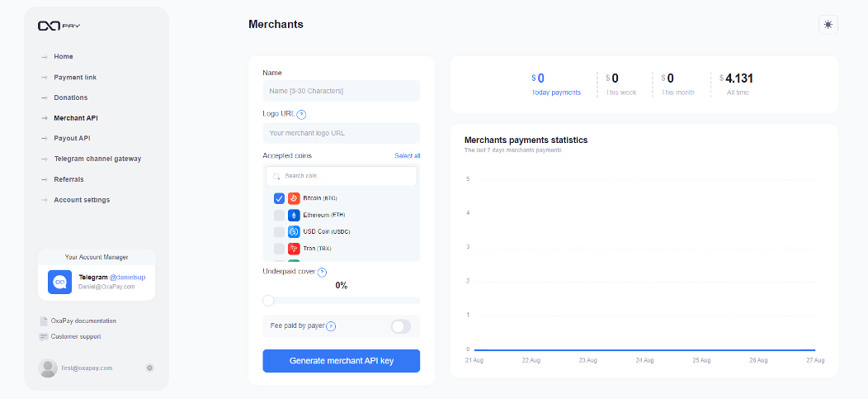
Task: Uncheck the Bitcoin (BTC) checkbox
Action: tap(279, 198)
